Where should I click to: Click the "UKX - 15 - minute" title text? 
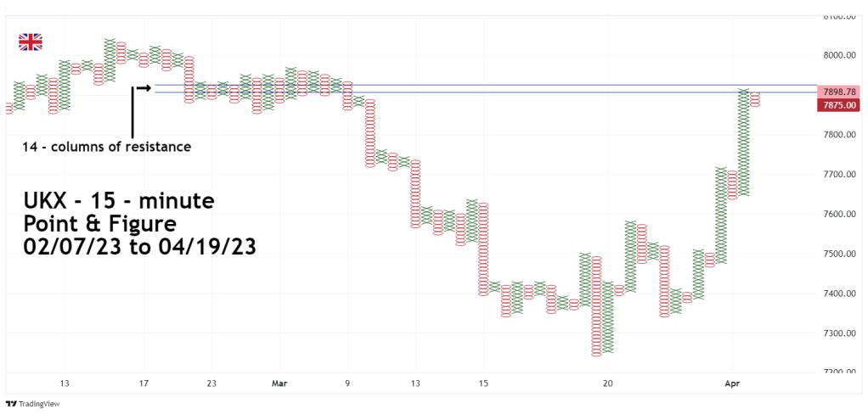tap(118, 202)
